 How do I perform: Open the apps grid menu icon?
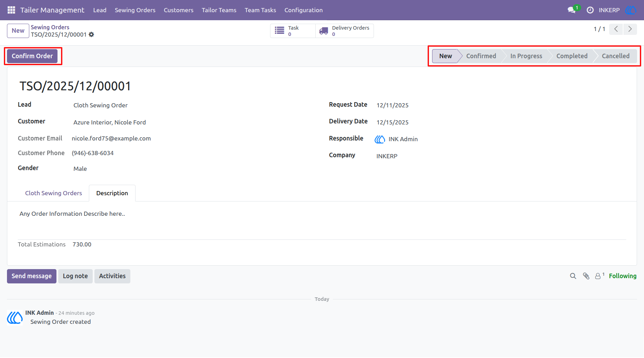[11, 10]
